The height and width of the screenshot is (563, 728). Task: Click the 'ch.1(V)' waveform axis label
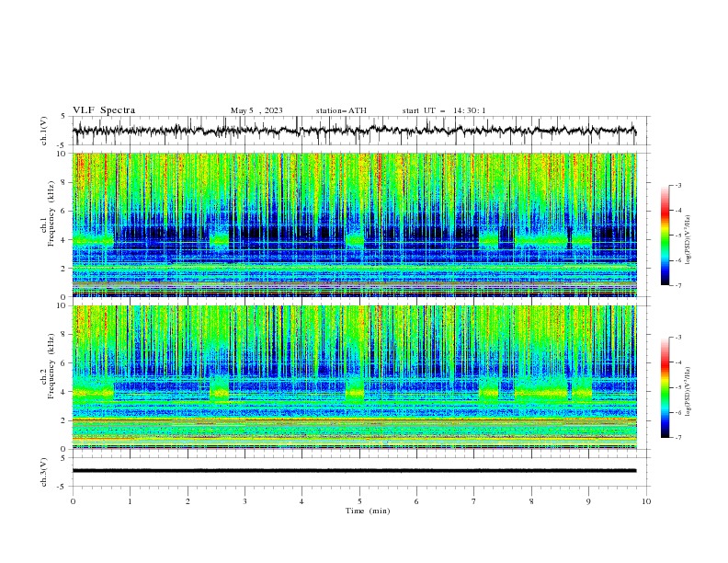(x=44, y=131)
